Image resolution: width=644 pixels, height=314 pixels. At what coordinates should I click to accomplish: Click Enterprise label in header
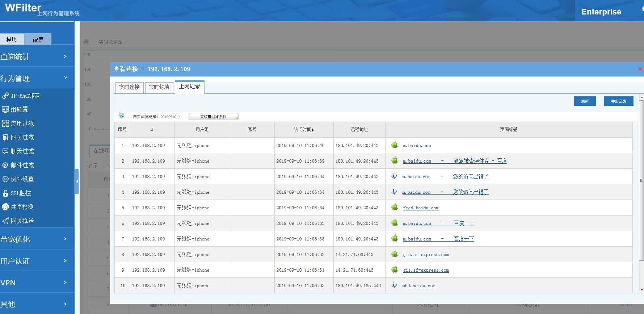[x=601, y=12]
